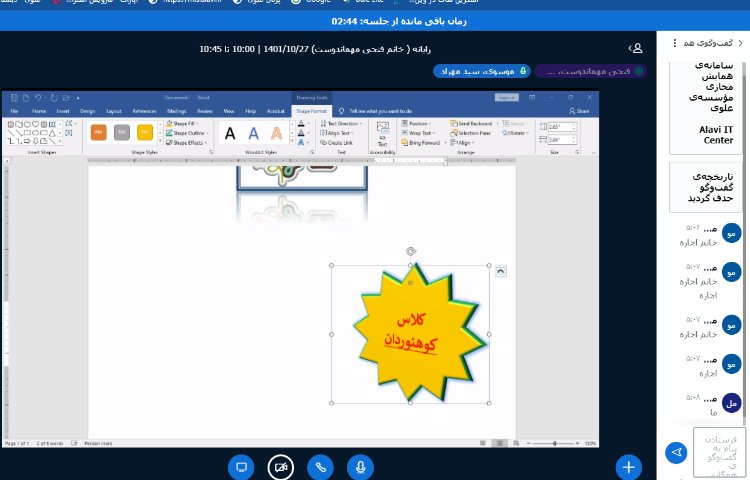Click the chat message input field
Viewport: 750px width, 480px height.
[x=719, y=453]
